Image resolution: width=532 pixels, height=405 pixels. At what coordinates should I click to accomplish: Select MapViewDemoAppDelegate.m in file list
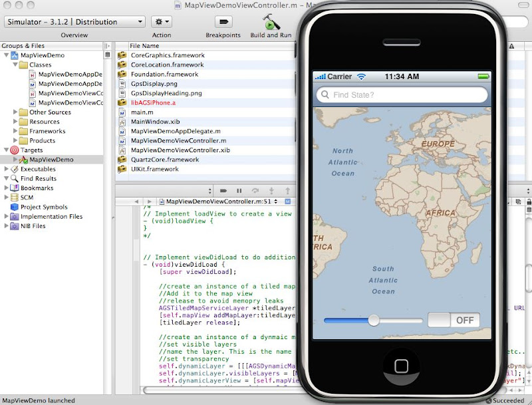176,131
